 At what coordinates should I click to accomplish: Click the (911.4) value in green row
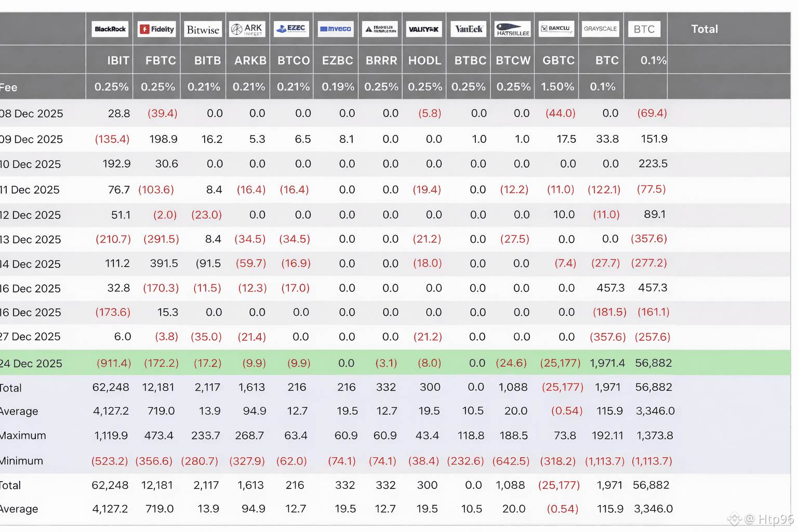(114, 364)
